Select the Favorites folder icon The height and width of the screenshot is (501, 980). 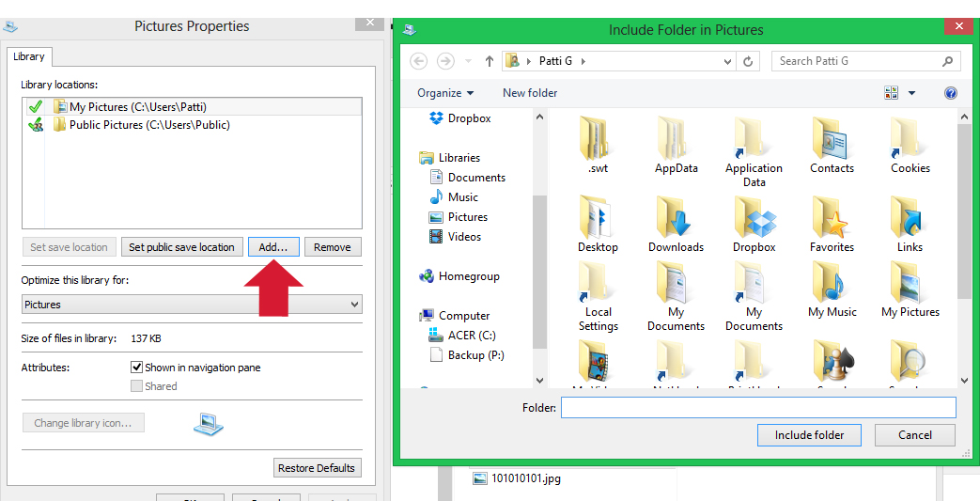(832, 218)
